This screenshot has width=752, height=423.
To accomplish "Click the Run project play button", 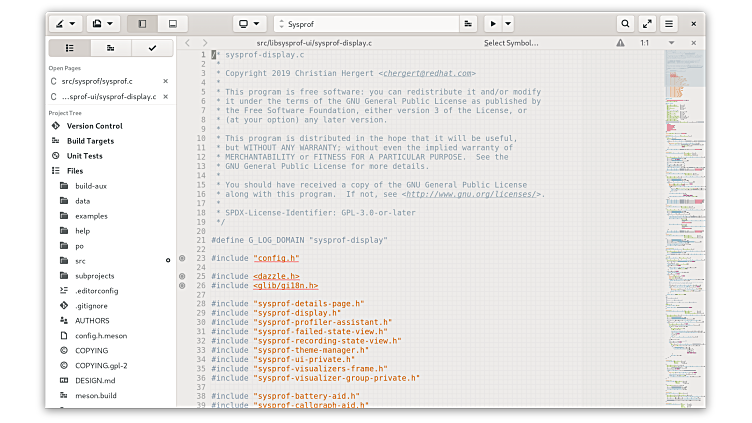I will click(x=493, y=23).
